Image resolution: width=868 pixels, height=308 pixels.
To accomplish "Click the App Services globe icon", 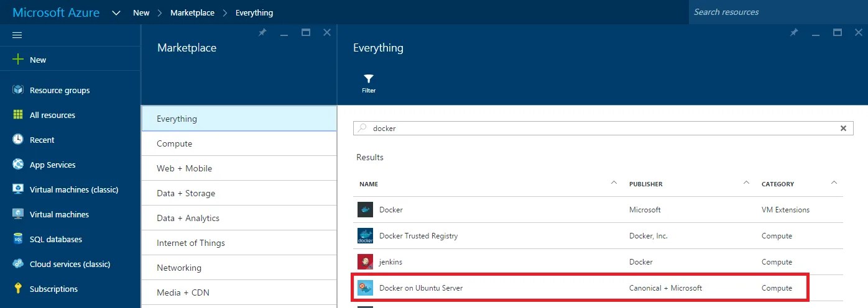I will (x=18, y=165).
